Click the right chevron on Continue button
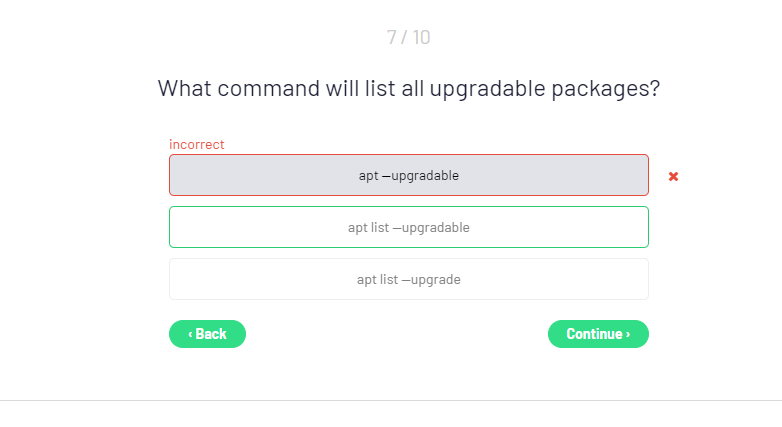Screen dimensions: 782x427 628,334
